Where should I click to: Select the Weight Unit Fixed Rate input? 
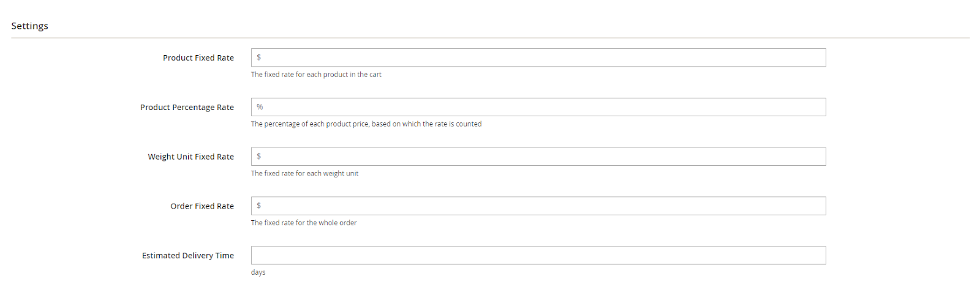pyautogui.click(x=538, y=157)
